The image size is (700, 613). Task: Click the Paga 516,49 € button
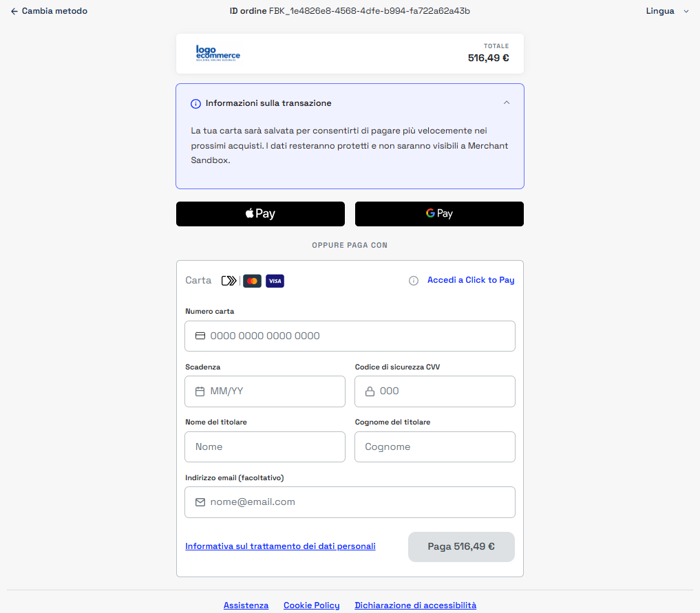pyautogui.click(x=461, y=546)
